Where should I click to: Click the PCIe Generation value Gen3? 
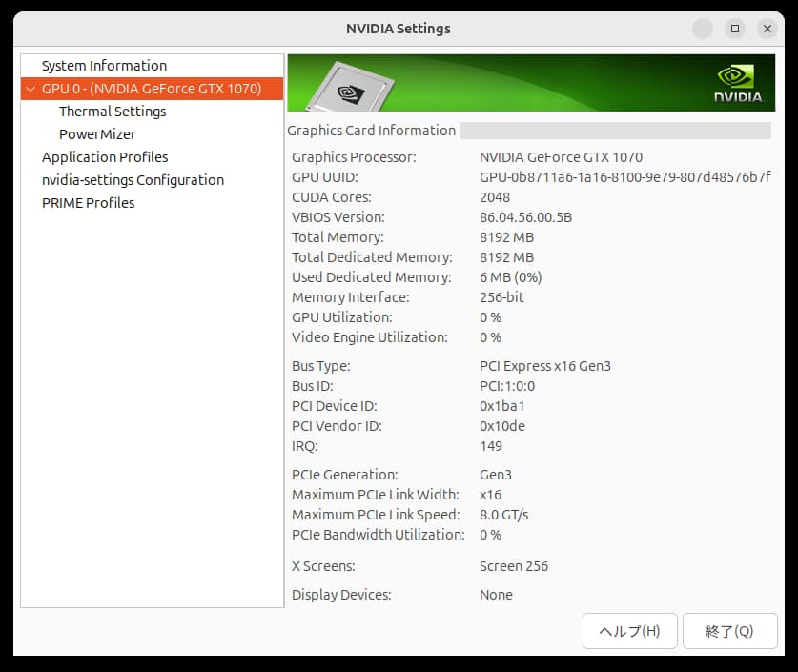pos(495,475)
